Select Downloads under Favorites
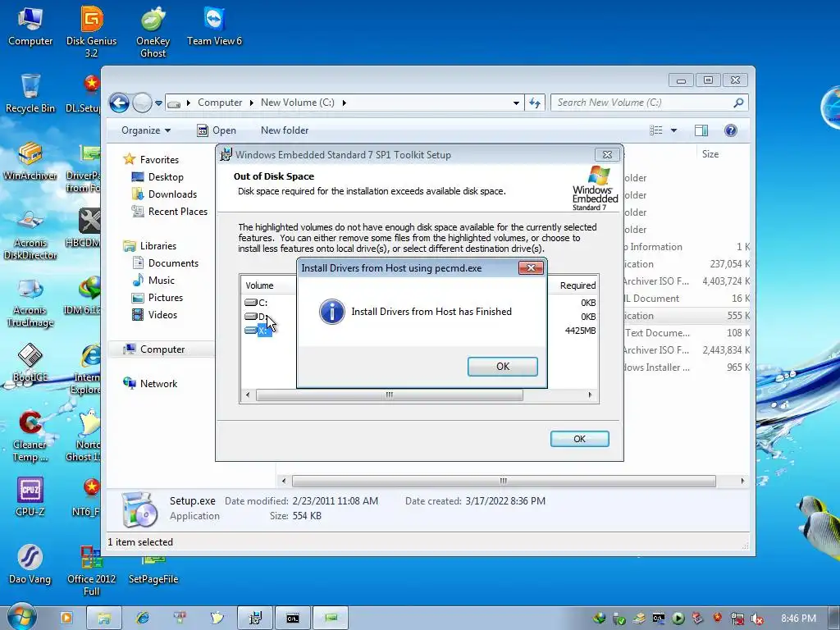Screen dimensions: 840x630 click(172, 194)
